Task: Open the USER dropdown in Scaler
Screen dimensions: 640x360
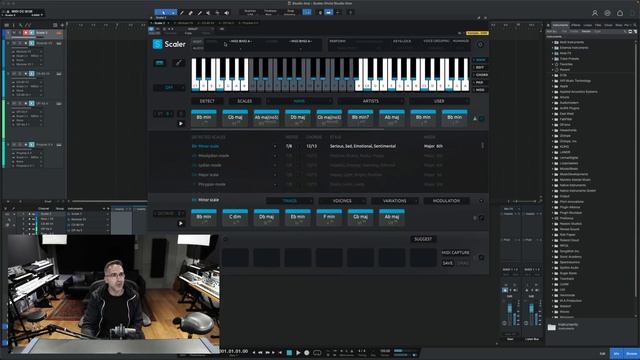Action: [439, 101]
